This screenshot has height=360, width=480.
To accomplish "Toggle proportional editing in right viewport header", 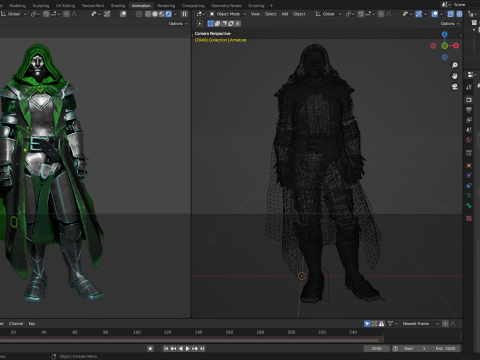I will [381, 14].
